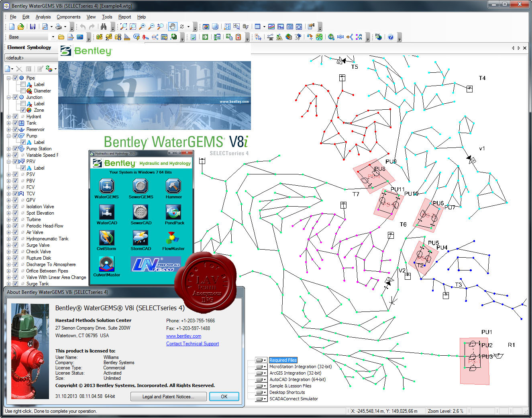Click the Profiles icon in toolbar

point(281,27)
